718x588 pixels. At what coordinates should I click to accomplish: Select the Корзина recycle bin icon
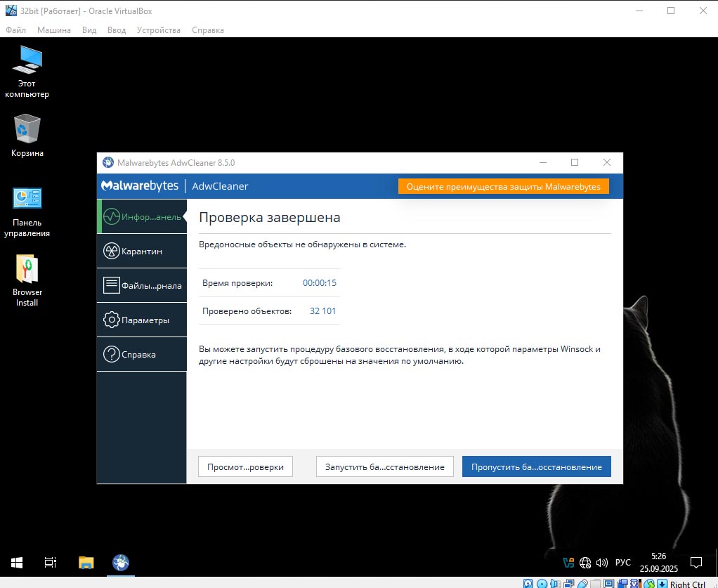click(27, 136)
